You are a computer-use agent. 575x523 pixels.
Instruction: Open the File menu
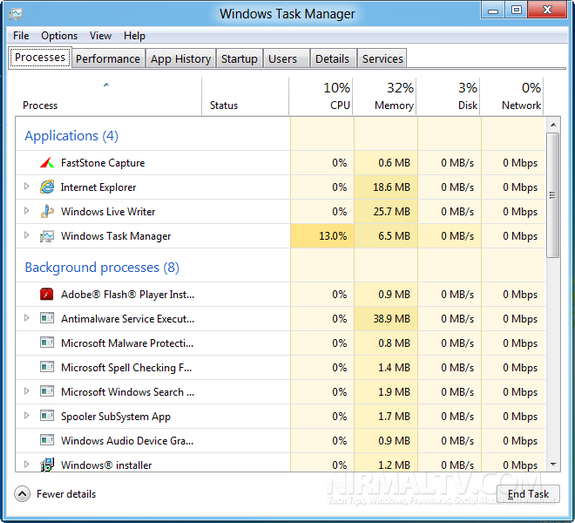tap(21, 36)
